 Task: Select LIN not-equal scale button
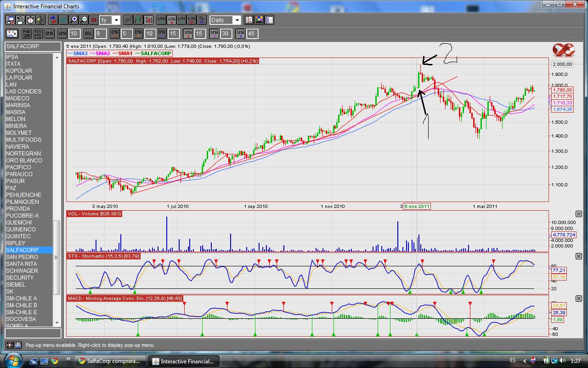click(x=192, y=20)
